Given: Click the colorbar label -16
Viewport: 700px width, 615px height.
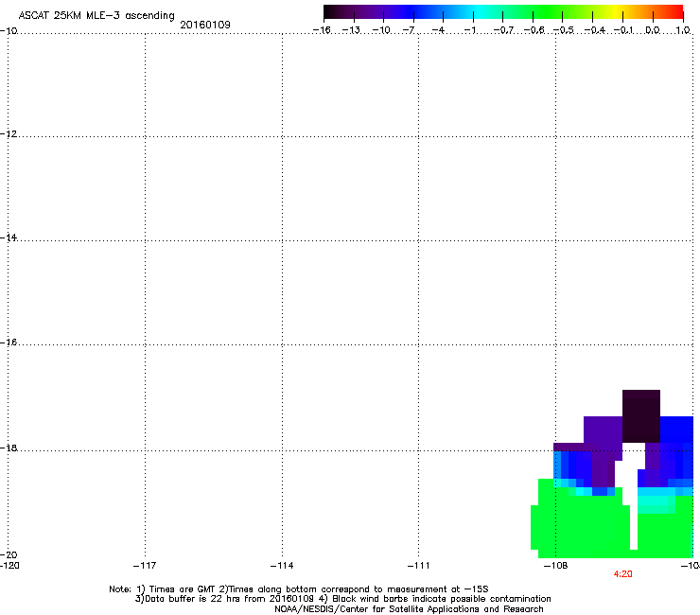Looking at the screenshot, I should (322, 30).
